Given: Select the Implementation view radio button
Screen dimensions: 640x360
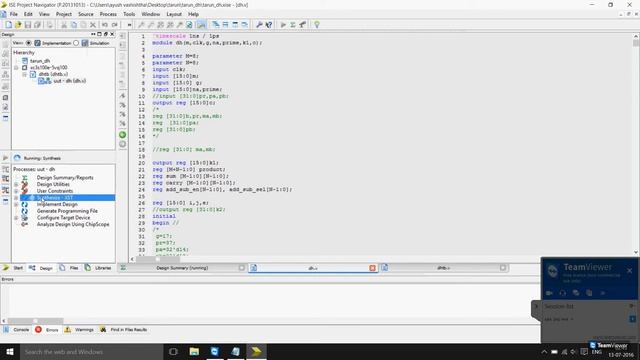Looking at the screenshot, I should point(29,43).
